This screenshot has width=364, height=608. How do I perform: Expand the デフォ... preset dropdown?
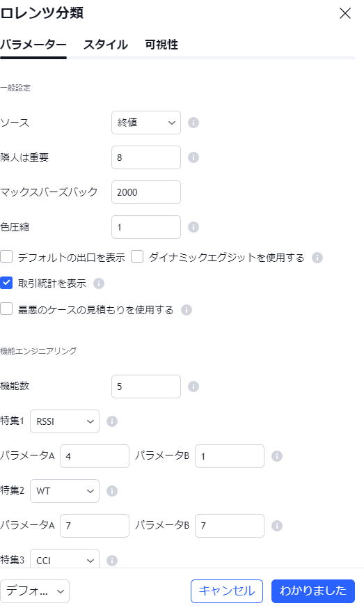(x=35, y=591)
